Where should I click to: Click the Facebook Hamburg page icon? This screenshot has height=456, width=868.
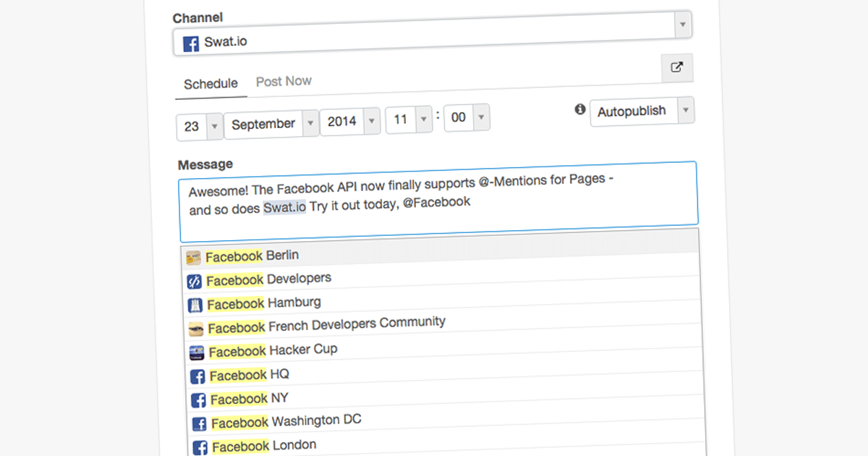tap(195, 305)
